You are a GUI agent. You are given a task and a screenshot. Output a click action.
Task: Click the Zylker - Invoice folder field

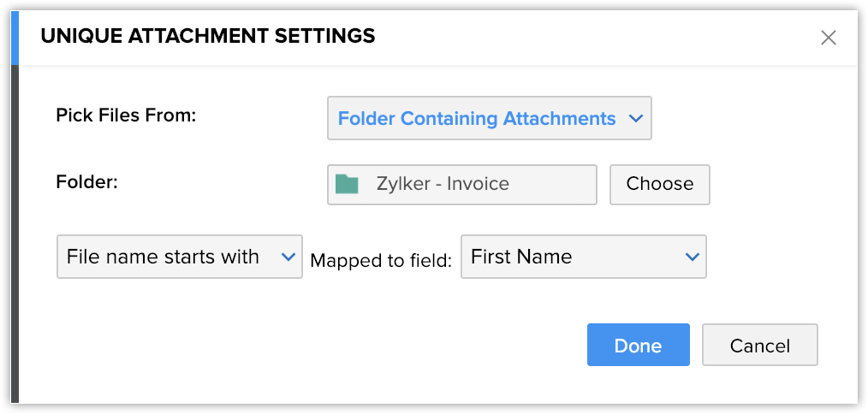[x=461, y=184]
